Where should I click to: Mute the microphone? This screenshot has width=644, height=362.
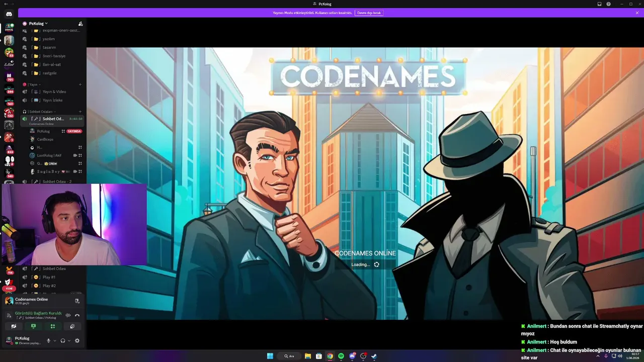click(49, 340)
